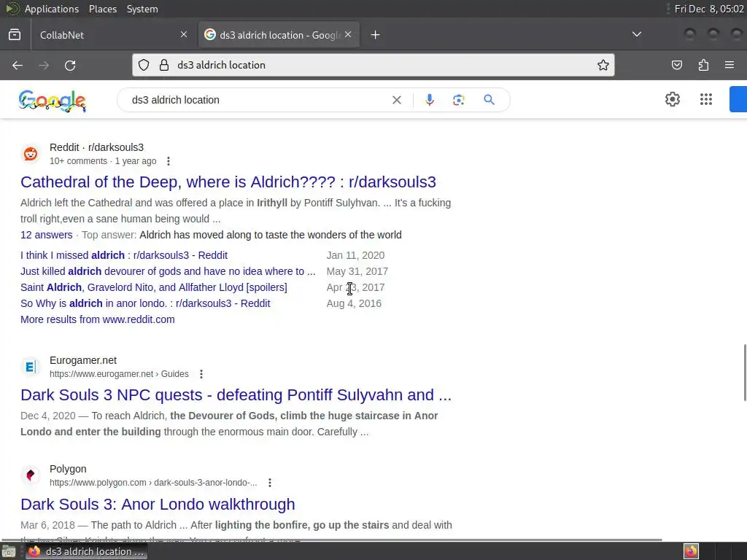Close the CollabNet tab
747x560 pixels.
click(184, 35)
